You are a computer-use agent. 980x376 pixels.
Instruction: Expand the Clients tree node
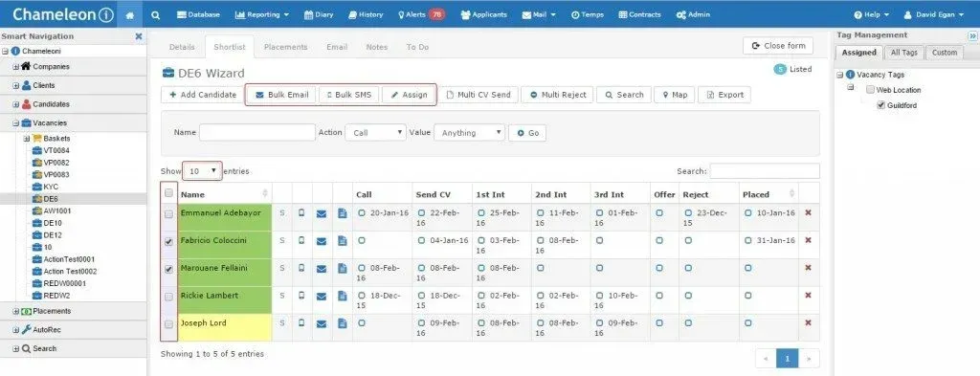[x=15, y=85]
